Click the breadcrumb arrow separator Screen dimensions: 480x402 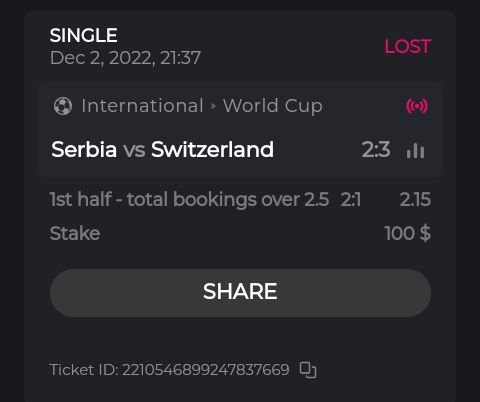(213, 106)
